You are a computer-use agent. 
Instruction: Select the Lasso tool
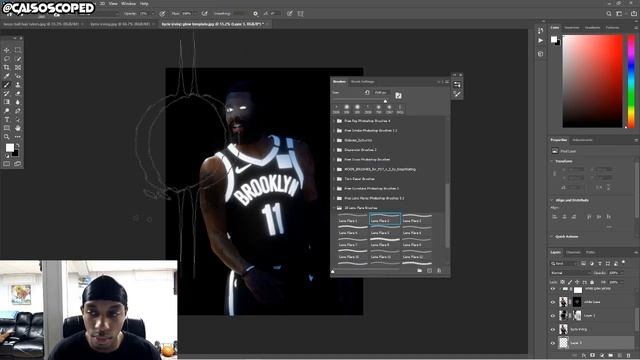tap(7, 59)
